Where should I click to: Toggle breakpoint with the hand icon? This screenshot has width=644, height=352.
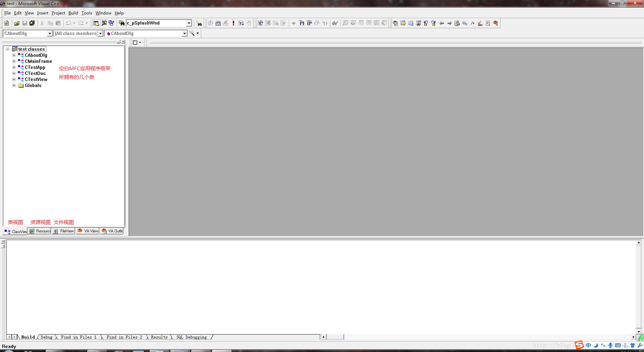(249, 23)
